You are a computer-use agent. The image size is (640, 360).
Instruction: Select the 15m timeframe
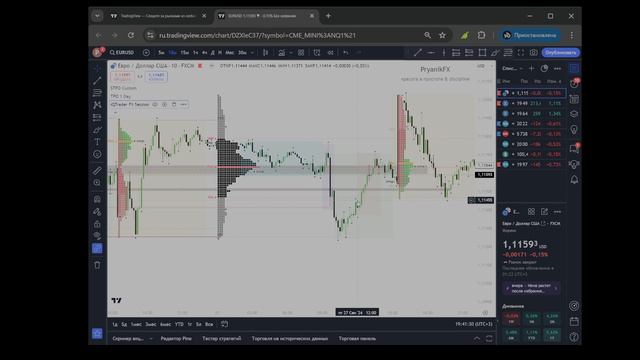click(184, 53)
